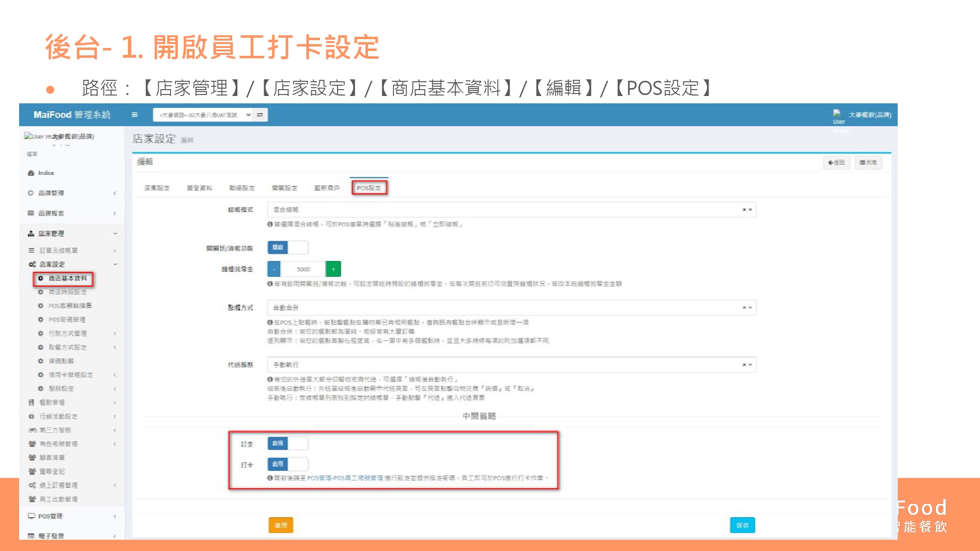Screen dimensions: 980x551
Task: Click the 餐點管理 utensils icon in the sidebar
Action: point(31,403)
